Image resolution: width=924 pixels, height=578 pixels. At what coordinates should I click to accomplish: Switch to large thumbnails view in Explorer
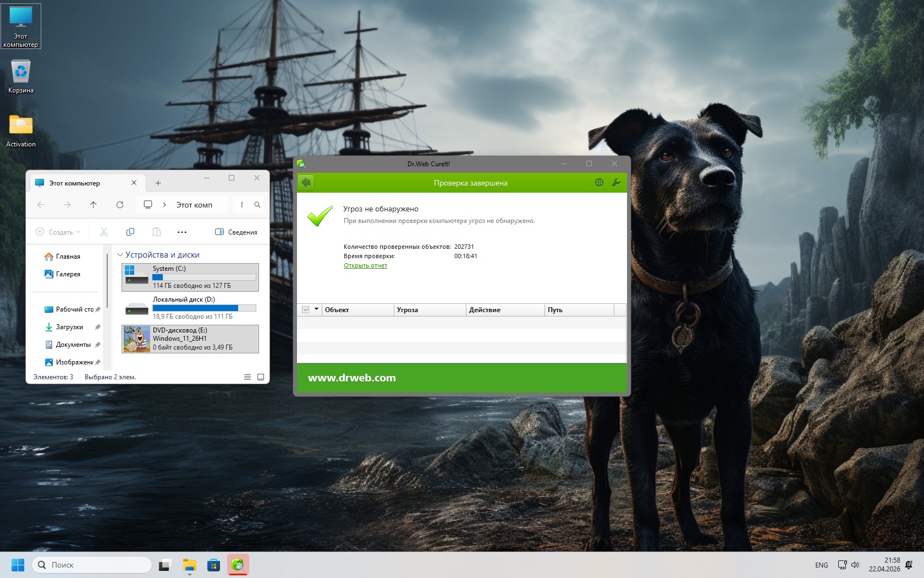[x=261, y=377]
